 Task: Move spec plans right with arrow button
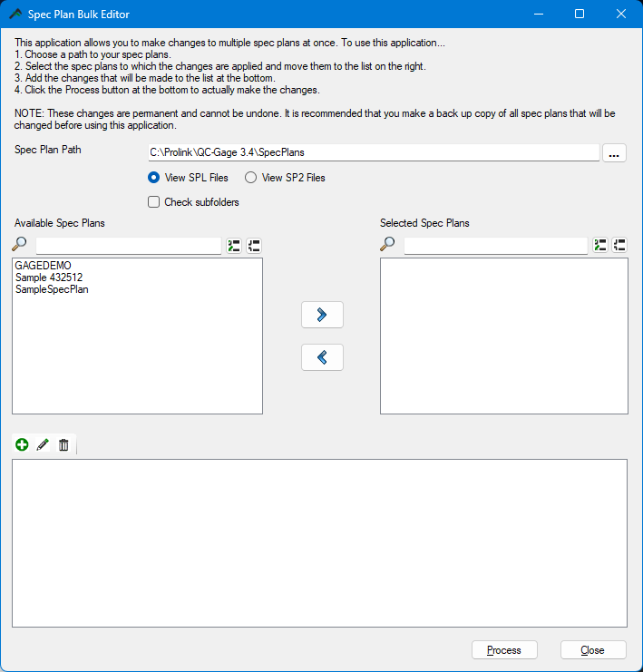click(322, 315)
